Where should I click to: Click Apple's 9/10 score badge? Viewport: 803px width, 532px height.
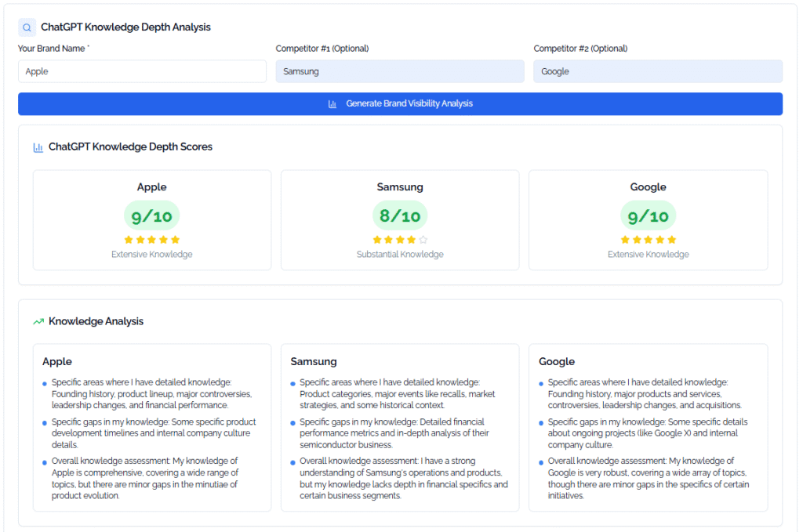pyautogui.click(x=152, y=216)
